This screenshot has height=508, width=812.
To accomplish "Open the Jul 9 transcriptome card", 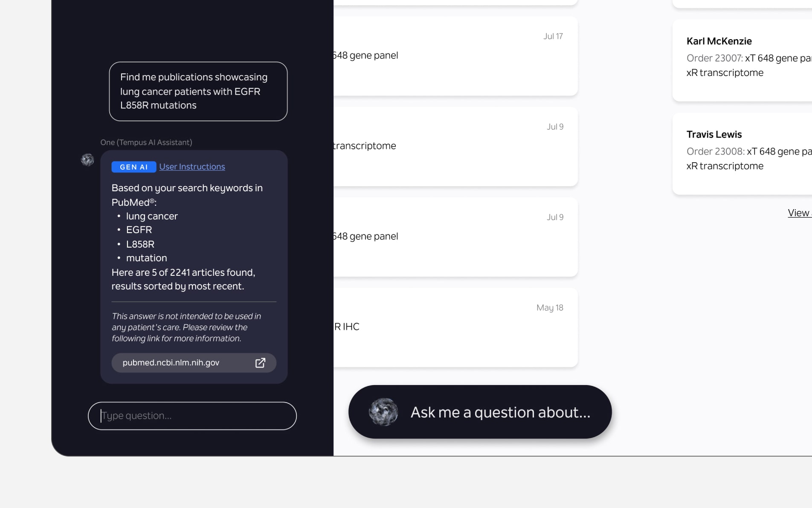I will click(455, 146).
